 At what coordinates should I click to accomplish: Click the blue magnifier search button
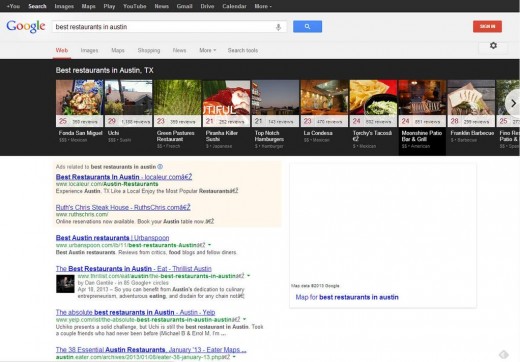click(x=307, y=27)
